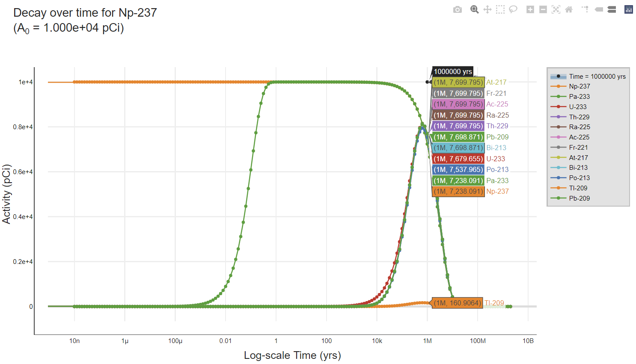636x364 pixels.
Task: Pick the Lasso Select tool
Action: tap(513, 9)
